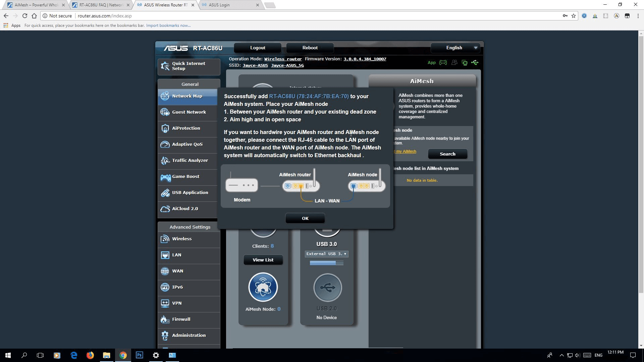644x362 pixels.
Task: Click the guest users status icon
Action: (454, 63)
